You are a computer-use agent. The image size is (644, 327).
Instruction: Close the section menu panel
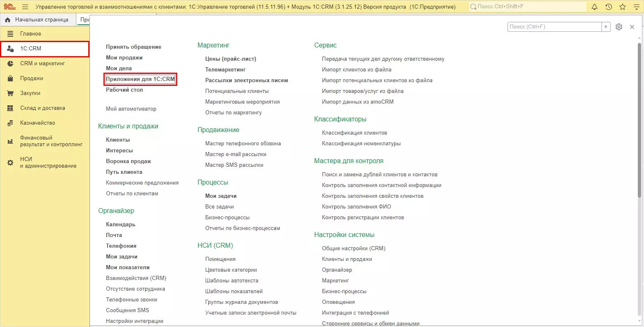(x=632, y=27)
